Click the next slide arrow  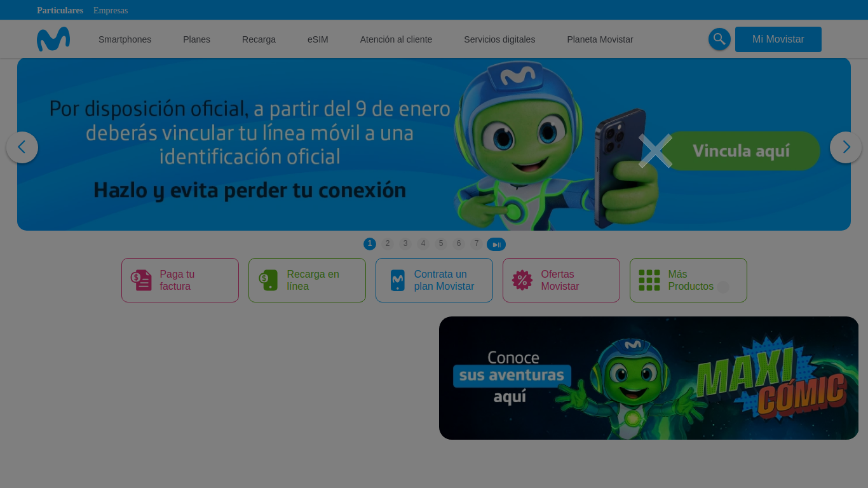[846, 147]
